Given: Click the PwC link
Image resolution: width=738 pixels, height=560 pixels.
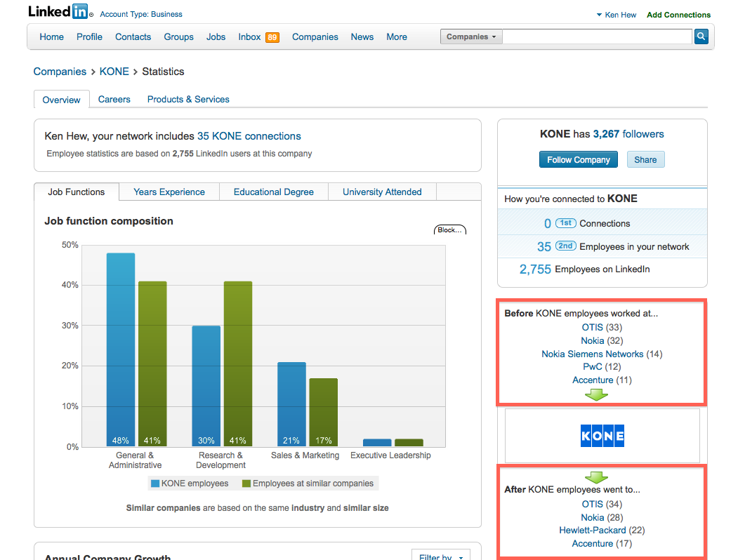Looking at the screenshot, I should [x=593, y=366].
